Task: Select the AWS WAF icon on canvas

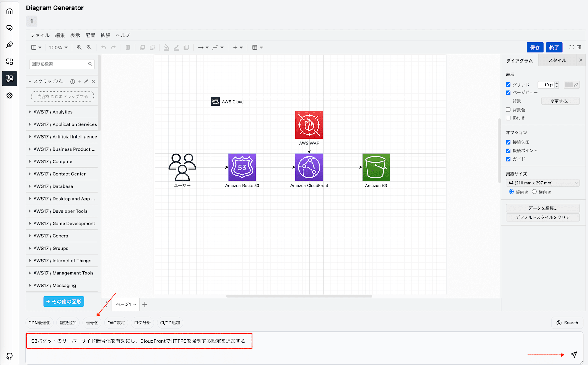Action: pyautogui.click(x=309, y=125)
